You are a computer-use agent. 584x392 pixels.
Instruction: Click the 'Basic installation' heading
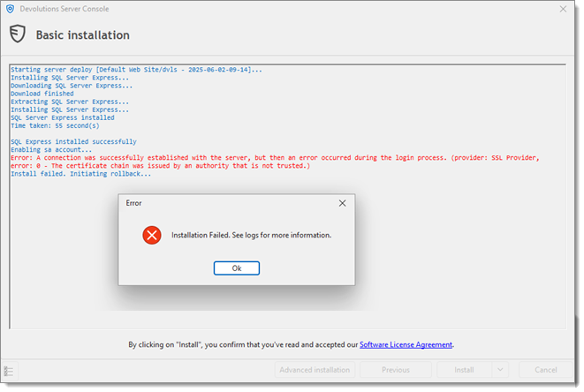(83, 35)
